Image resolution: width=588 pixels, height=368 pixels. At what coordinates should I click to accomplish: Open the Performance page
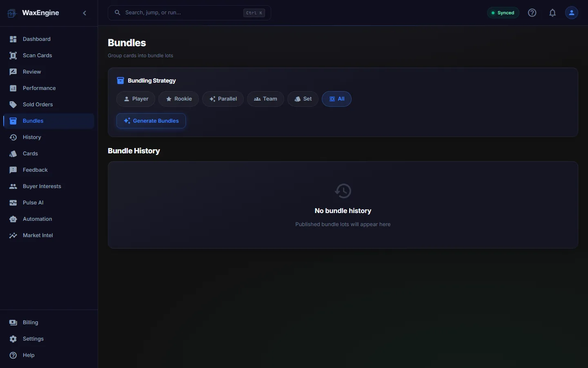pyautogui.click(x=49, y=88)
